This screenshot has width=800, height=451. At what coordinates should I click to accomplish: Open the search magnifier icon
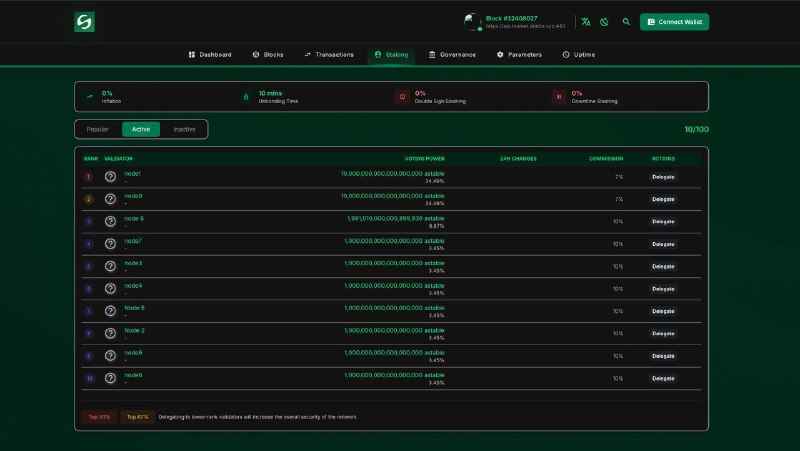[626, 22]
